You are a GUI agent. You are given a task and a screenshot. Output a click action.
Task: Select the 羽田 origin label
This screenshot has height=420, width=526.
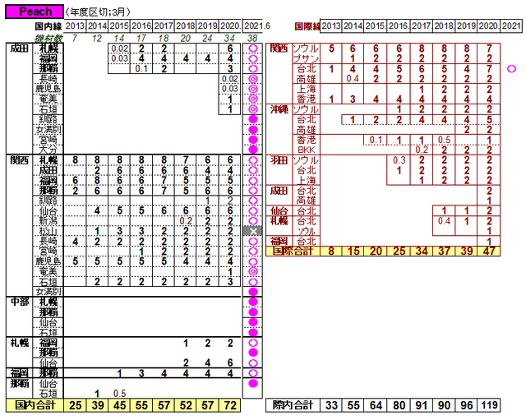pos(279,160)
